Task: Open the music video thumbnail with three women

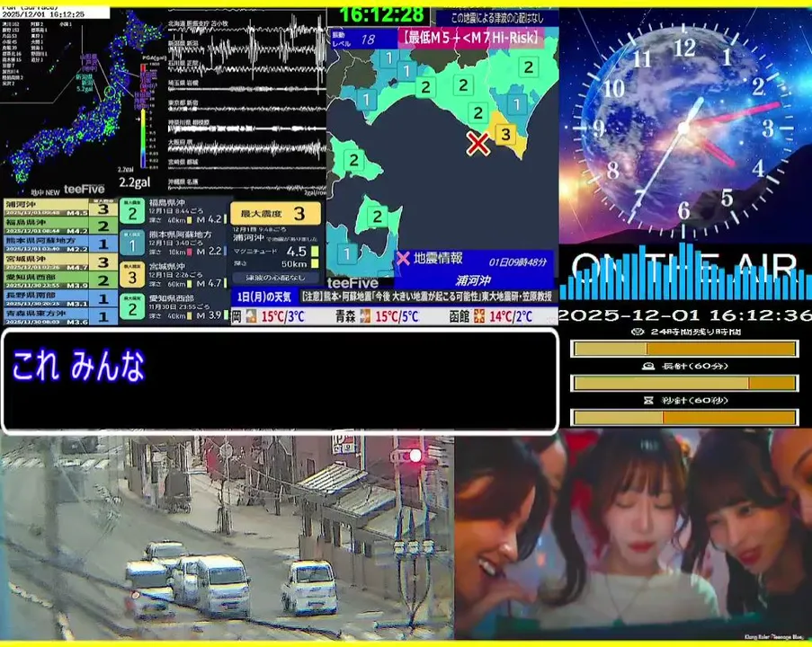Action: coord(633,536)
